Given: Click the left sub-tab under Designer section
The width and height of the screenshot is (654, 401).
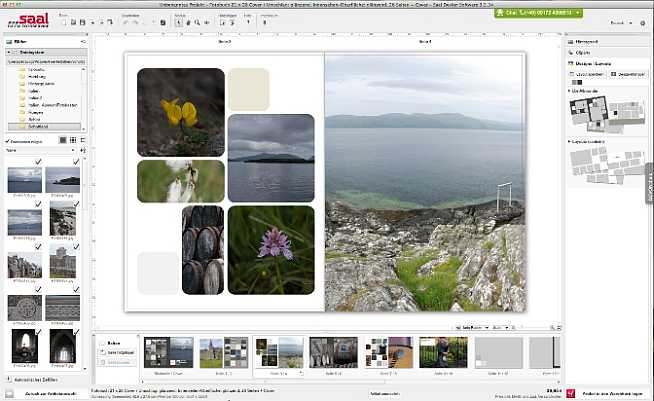Looking at the screenshot, I should pos(587,74).
